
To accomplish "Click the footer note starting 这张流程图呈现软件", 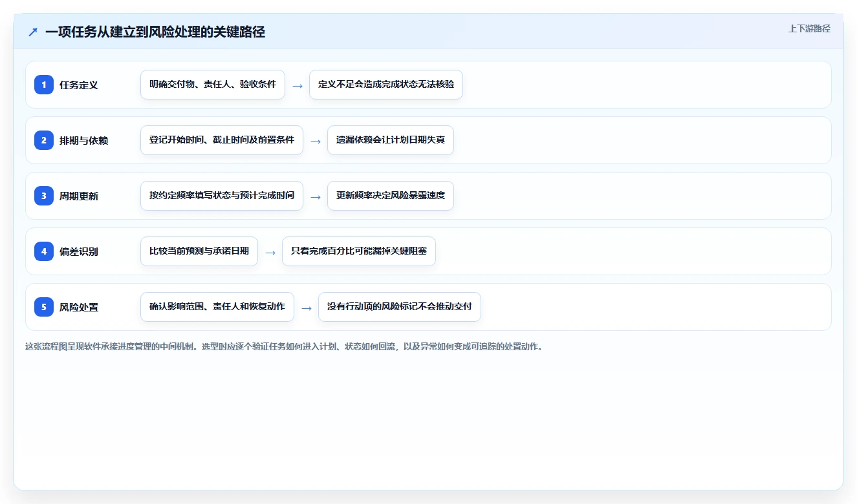I will [x=285, y=346].
